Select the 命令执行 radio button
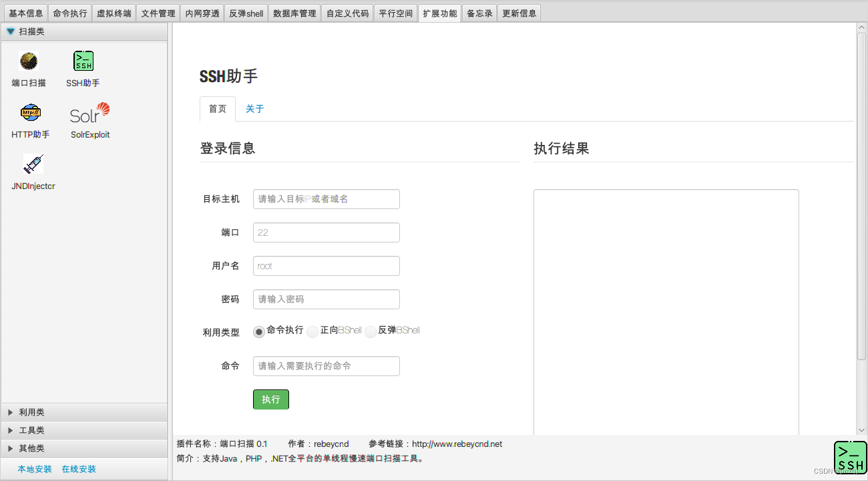Image resolution: width=868 pixels, height=481 pixels. pyautogui.click(x=259, y=332)
